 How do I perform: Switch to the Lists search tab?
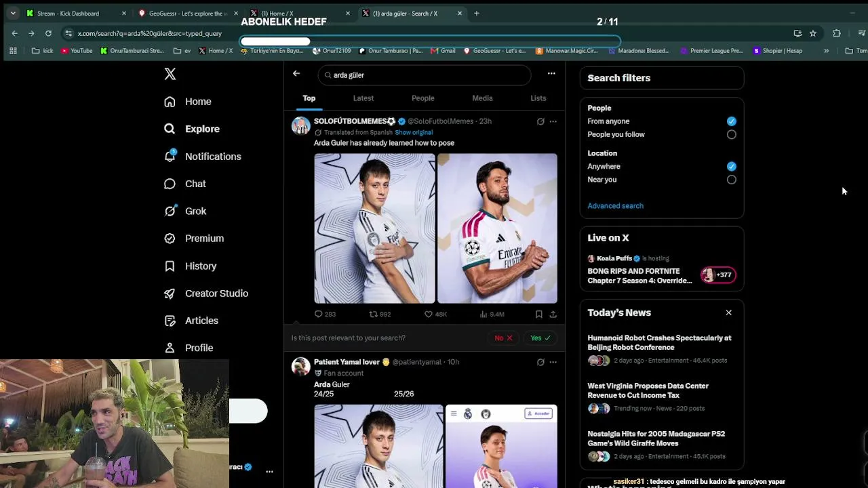coord(538,98)
